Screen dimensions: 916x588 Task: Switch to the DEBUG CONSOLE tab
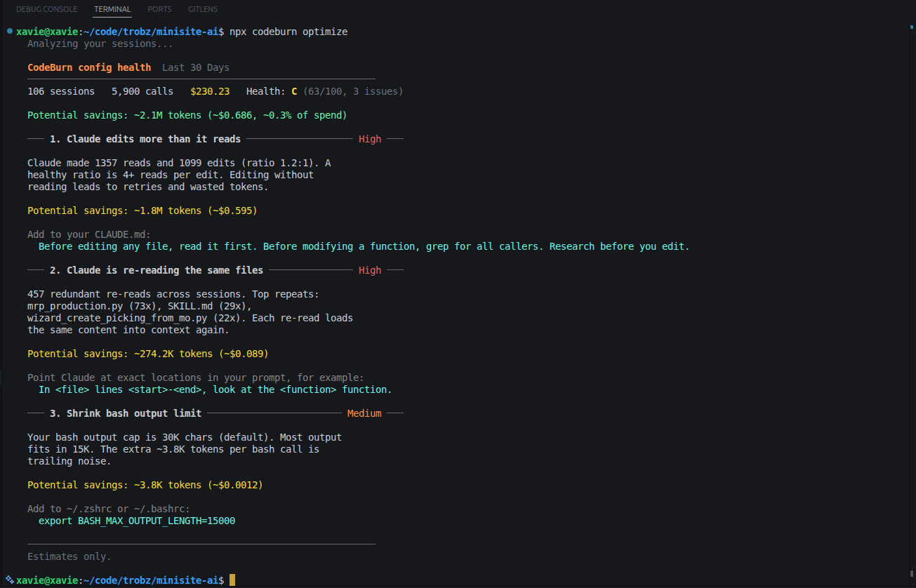[x=46, y=9]
